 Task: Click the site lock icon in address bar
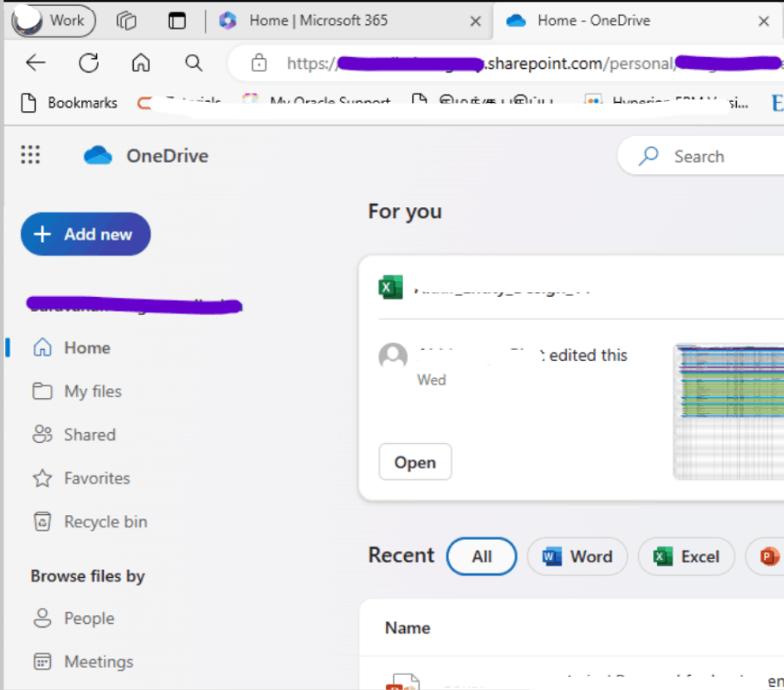(259, 63)
